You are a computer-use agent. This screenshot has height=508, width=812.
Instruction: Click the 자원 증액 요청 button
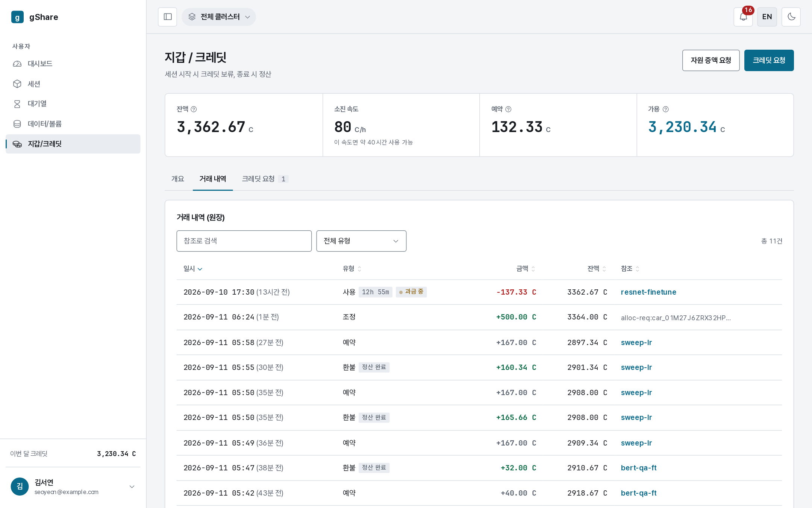pos(711,60)
